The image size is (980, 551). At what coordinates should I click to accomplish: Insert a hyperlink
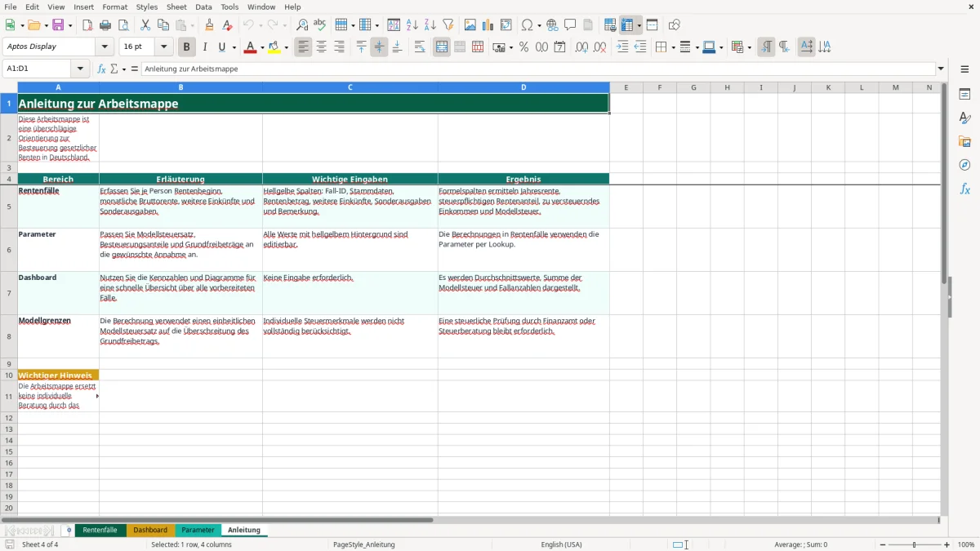point(552,25)
